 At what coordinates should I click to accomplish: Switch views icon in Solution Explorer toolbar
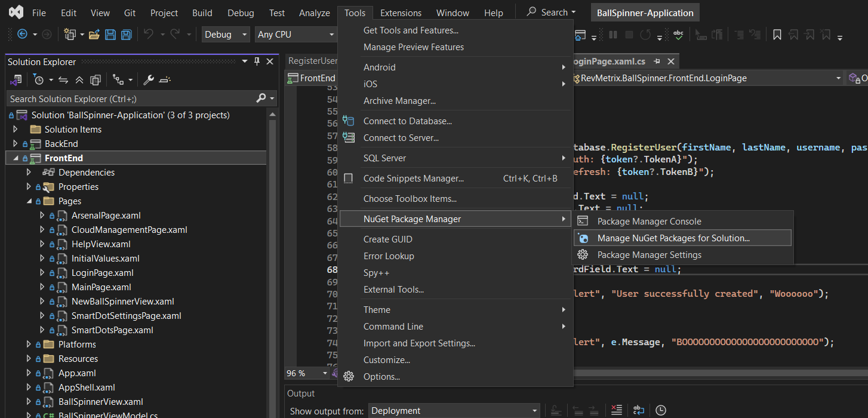pos(16,79)
